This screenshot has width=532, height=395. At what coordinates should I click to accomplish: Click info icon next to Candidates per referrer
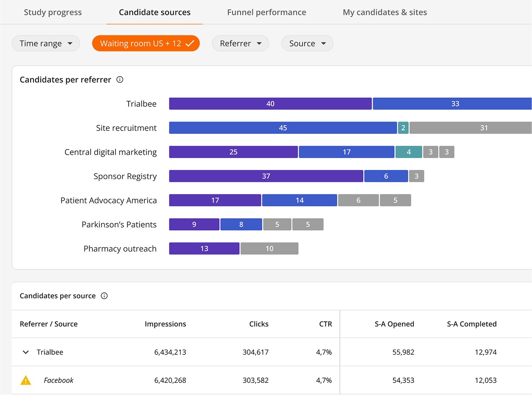click(120, 80)
